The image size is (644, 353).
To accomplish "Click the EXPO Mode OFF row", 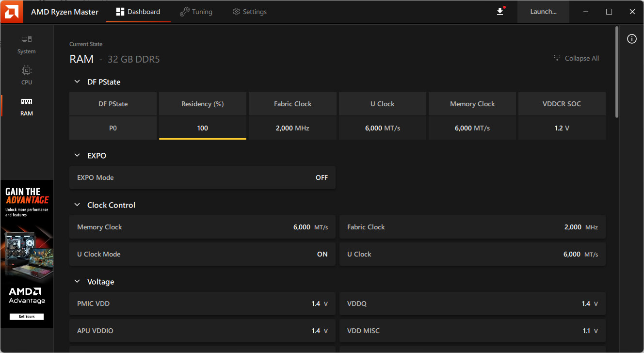I will 202,177.
